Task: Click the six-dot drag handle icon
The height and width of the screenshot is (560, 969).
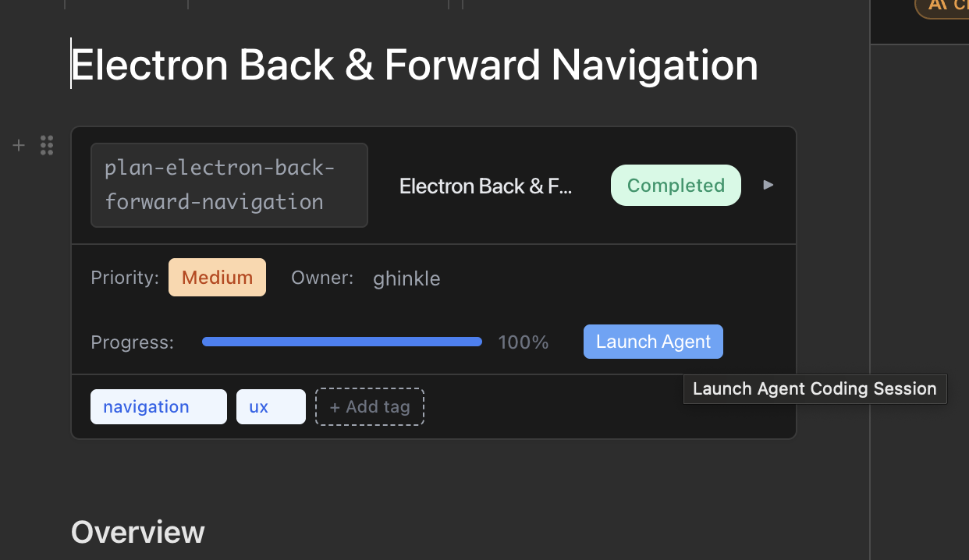Action: pos(47,145)
